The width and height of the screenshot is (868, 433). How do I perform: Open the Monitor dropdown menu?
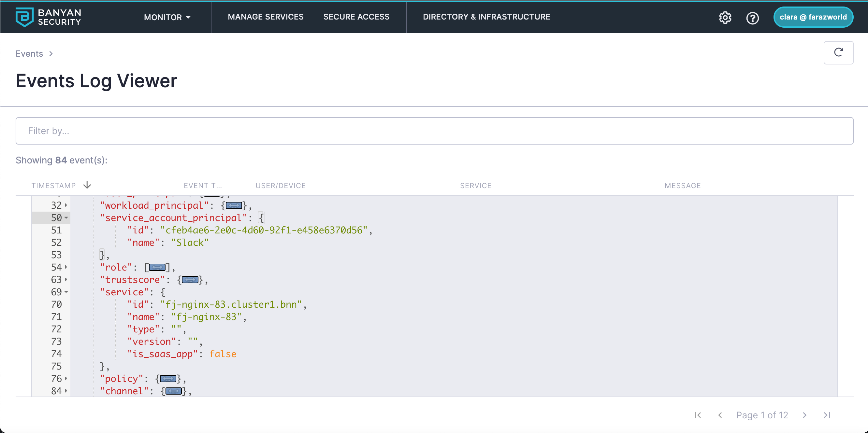(167, 17)
